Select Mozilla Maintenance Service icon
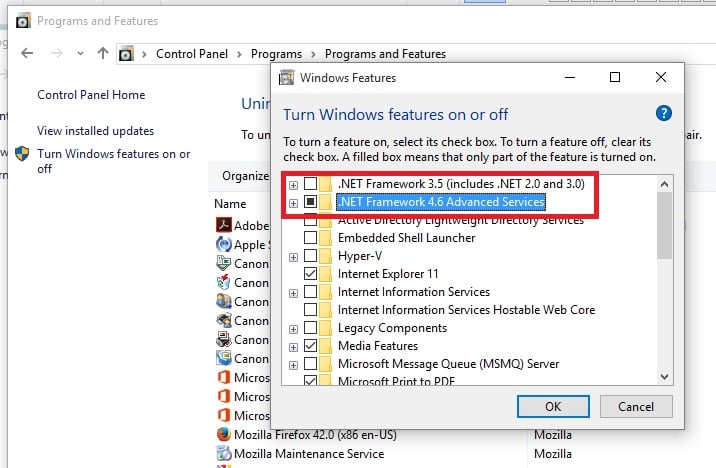Screen dimensions: 716x468 (223, 453)
